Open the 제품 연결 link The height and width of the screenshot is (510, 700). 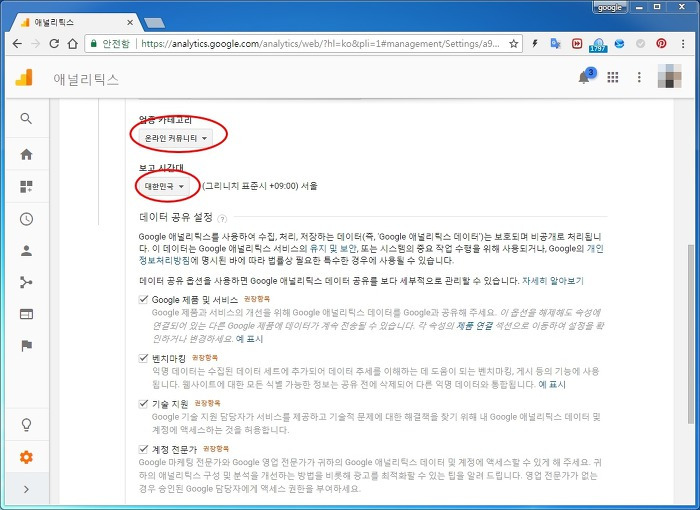[x=474, y=326]
